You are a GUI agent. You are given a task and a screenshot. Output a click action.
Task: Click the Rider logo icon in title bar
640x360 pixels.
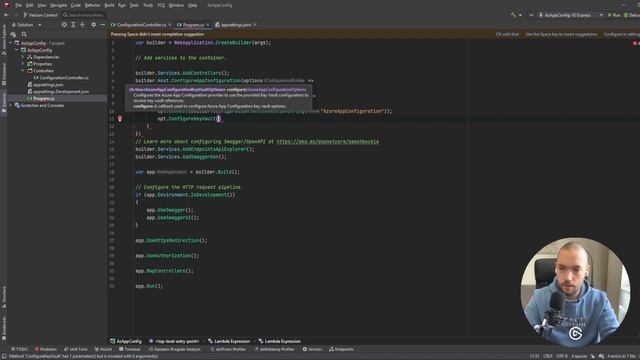[x=7, y=5]
